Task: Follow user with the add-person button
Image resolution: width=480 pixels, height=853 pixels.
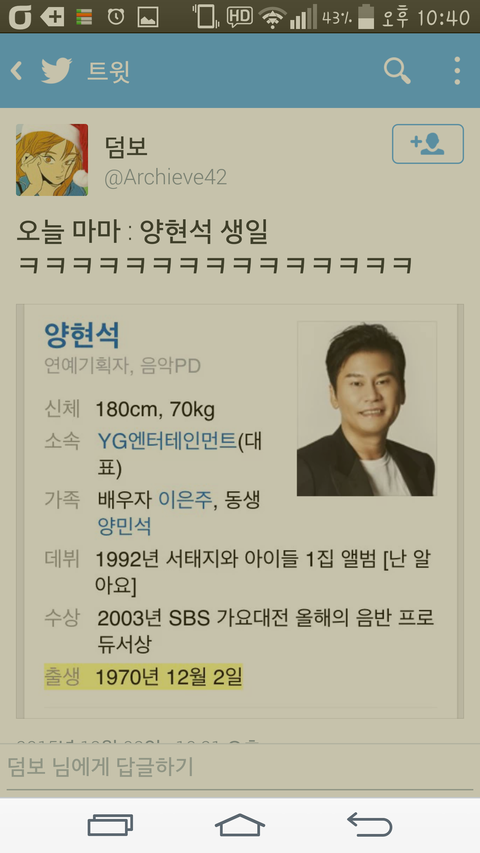Action: tap(428, 144)
